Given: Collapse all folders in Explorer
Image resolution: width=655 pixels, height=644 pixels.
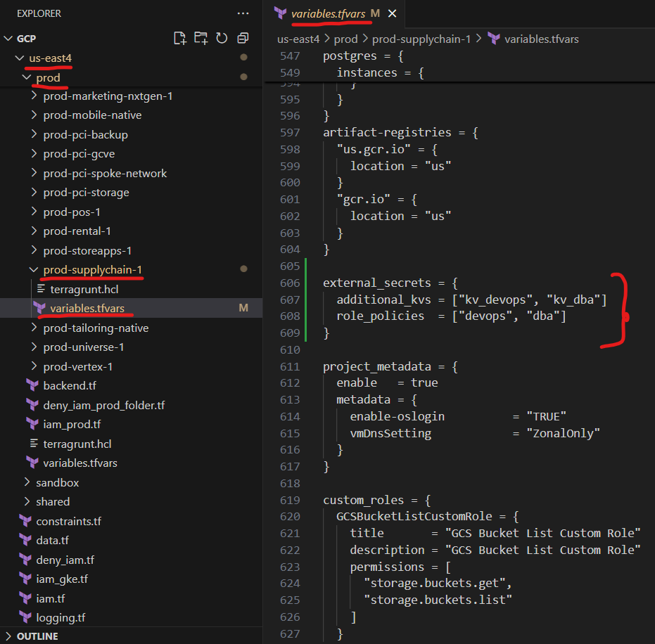Looking at the screenshot, I should [x=243, y=38].
